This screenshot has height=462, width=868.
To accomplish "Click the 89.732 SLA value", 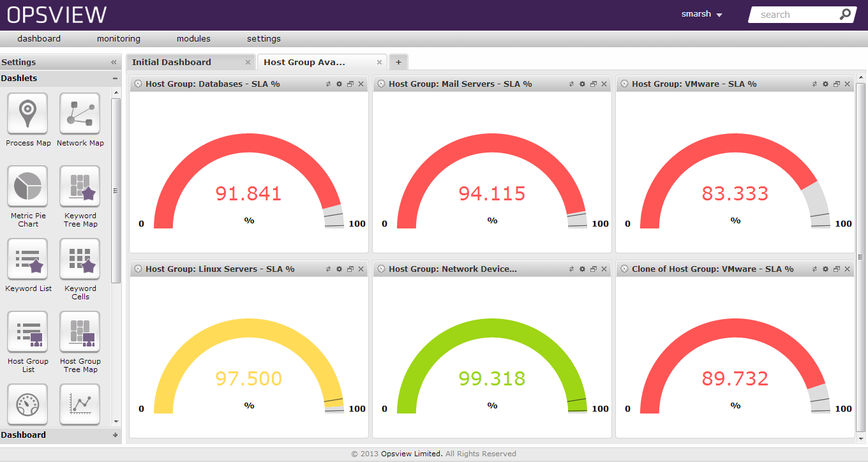I will 735,378.
